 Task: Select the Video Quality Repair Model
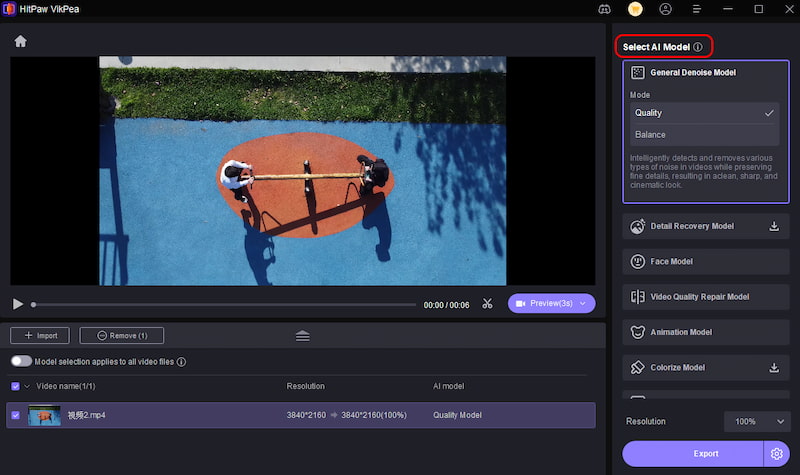[x=706, y=296]
